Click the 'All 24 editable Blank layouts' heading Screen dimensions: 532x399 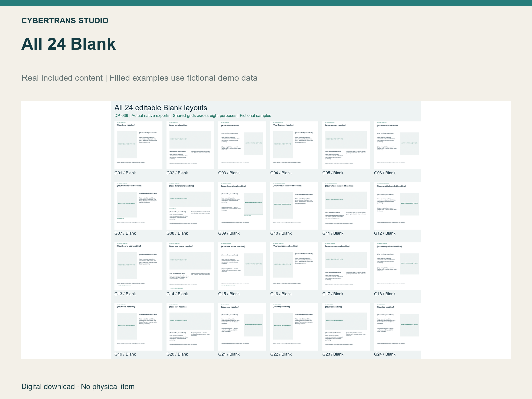pos(161,108)
